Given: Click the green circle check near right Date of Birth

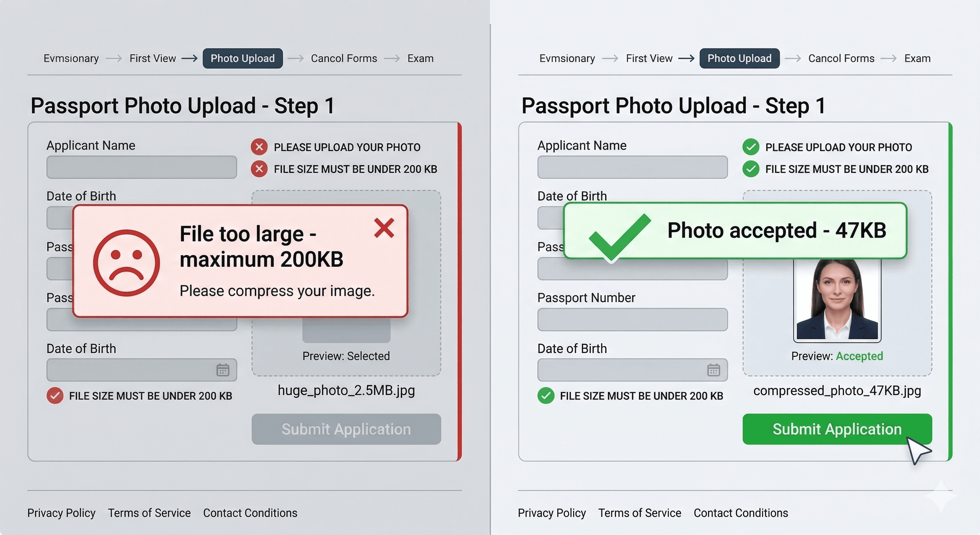Looking at the screenshot, I should 546,396.
